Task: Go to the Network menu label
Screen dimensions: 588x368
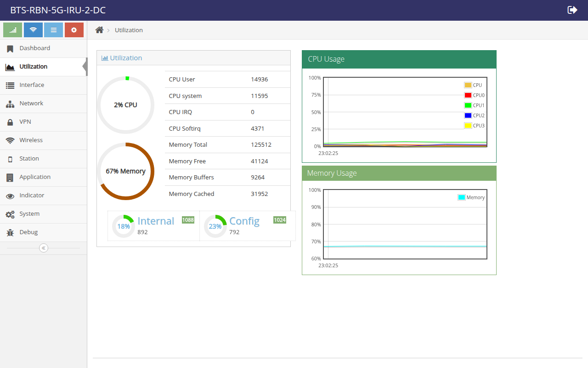Action: (x=31, y=103)
